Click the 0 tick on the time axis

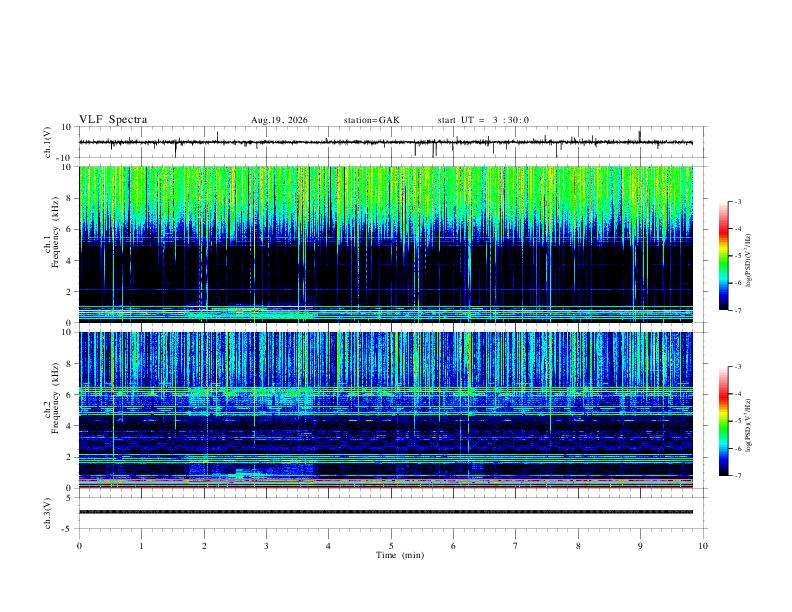coord(79,546)
